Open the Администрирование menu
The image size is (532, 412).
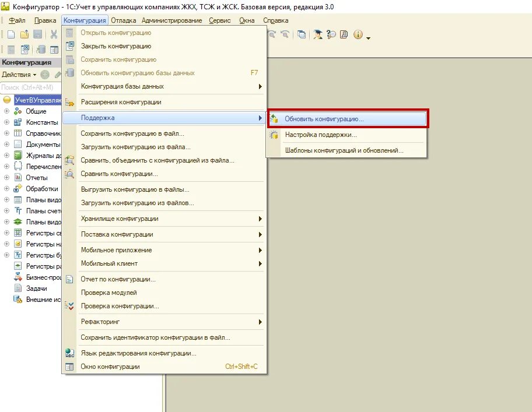coord(171,20)
